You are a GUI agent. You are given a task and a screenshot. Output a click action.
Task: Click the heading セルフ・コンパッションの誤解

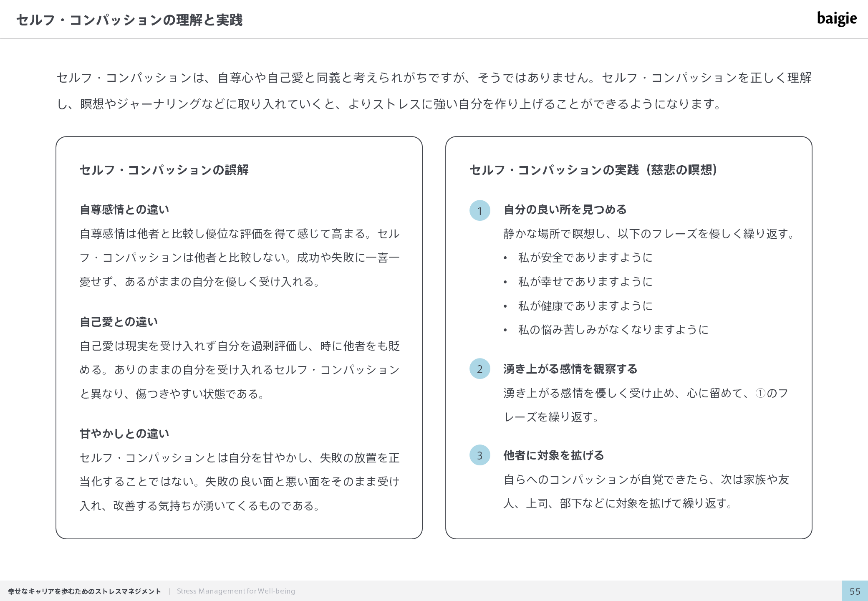[x=164, y=170]
